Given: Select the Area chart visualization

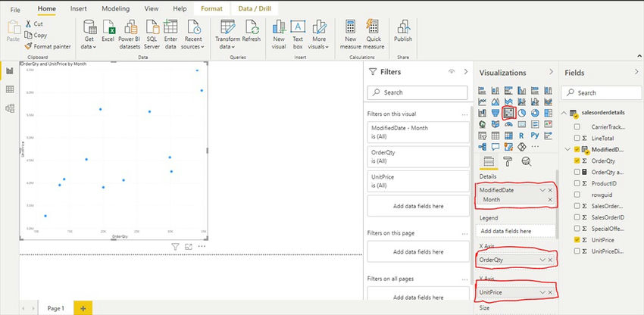Looking at the screenshot, I should 496,101.
